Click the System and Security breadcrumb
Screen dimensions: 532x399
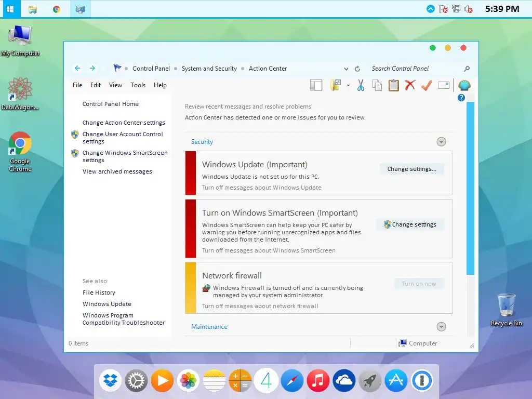[209, 69]
